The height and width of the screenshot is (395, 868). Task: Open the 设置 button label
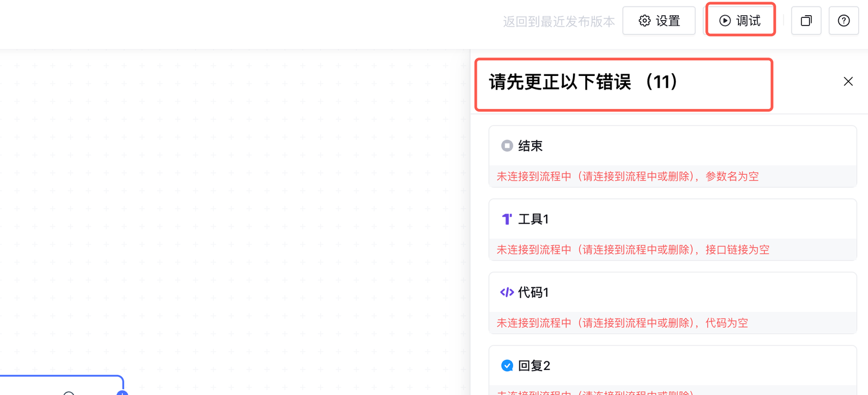[x=668, y=21]
